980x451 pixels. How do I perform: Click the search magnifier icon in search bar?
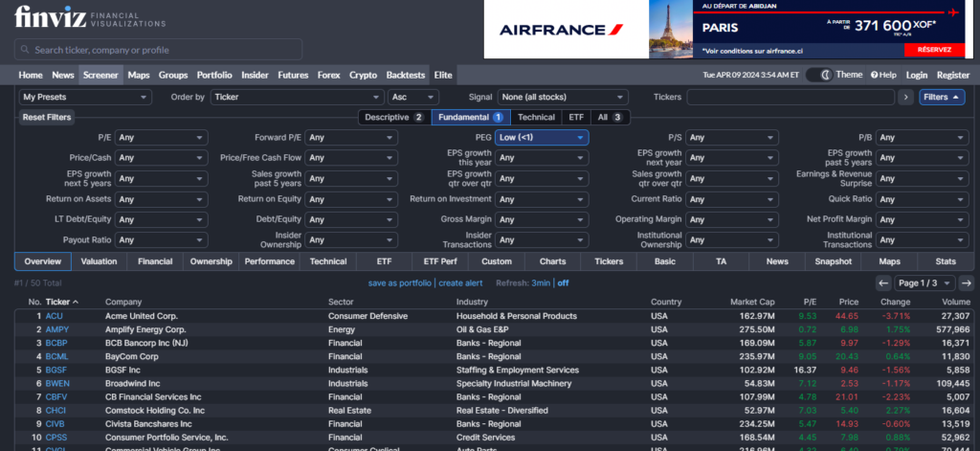click(x=24, y=50)
